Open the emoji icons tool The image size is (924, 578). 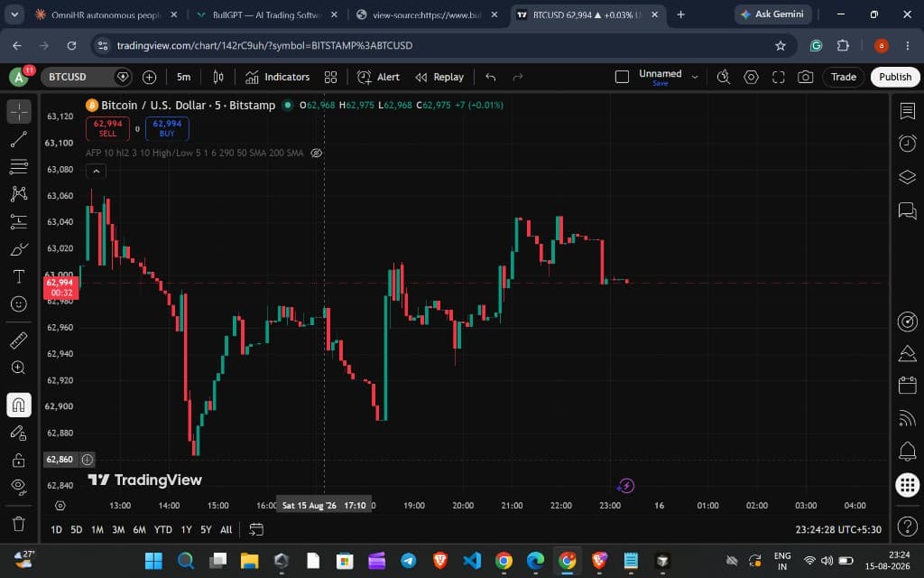pyautogui.click(x=19, y=303)
